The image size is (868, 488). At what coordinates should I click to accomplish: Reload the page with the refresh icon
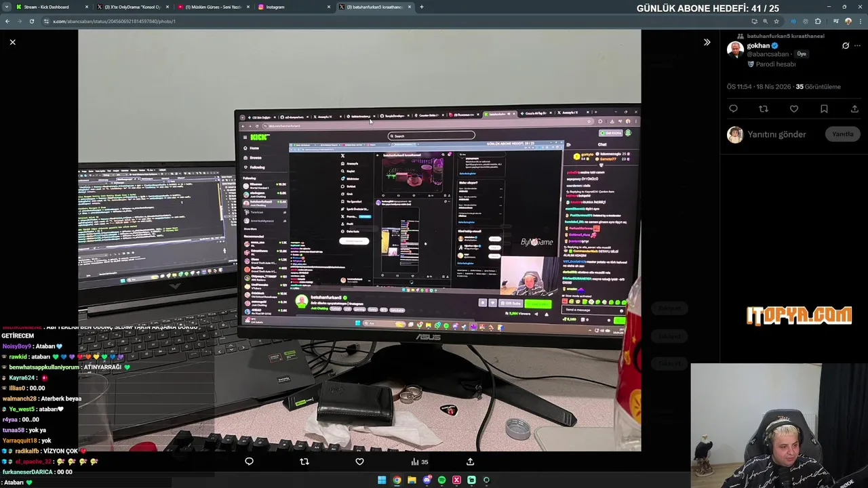click(31, 21)
